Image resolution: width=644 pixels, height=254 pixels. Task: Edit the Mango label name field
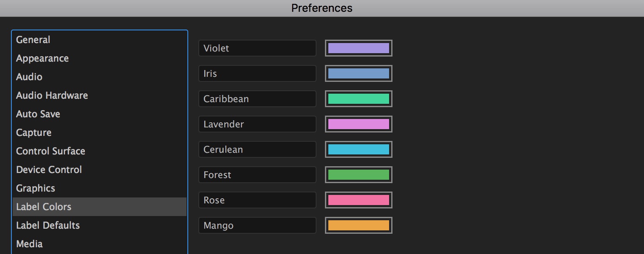pyautogui.click(x=257, y=225)
